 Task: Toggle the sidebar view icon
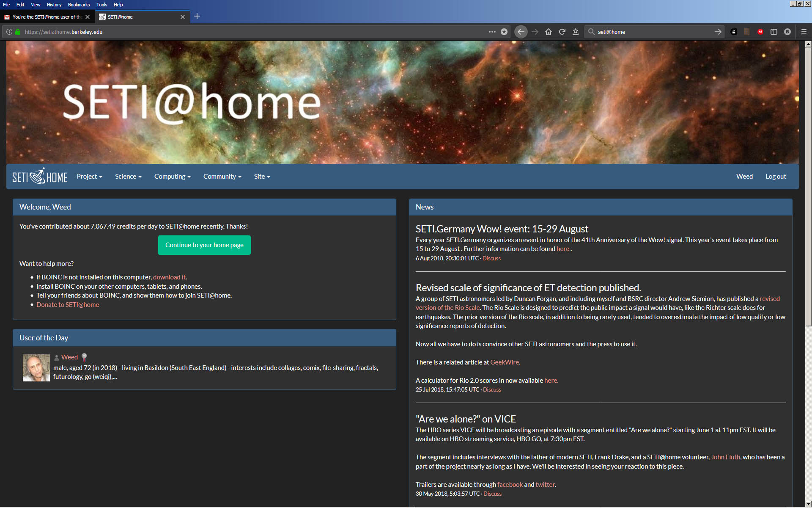[774, 32]
